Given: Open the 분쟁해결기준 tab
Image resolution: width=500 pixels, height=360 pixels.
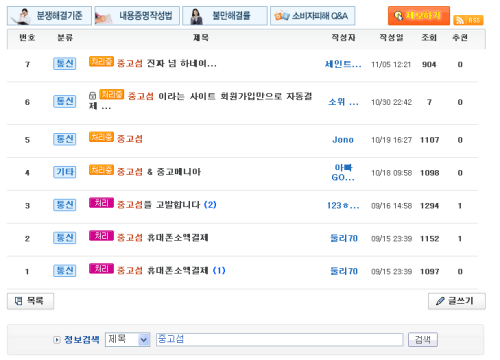Looking at the screenshot, I should [49, 16].
